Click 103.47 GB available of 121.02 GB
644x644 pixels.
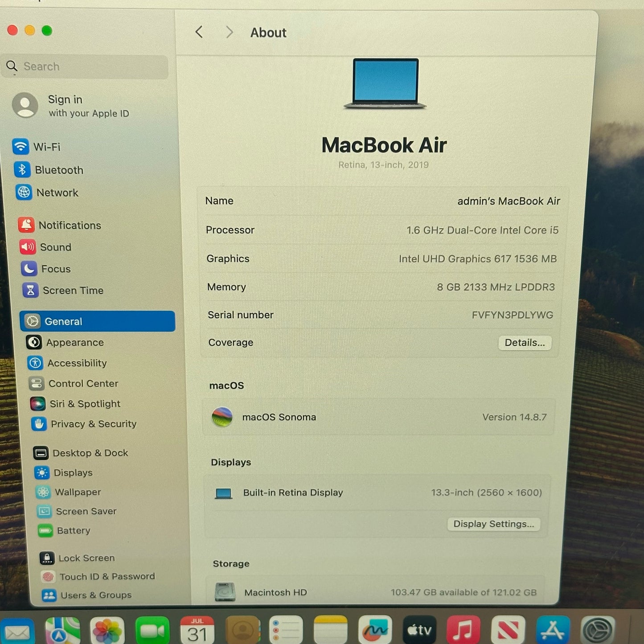[464, 592]
